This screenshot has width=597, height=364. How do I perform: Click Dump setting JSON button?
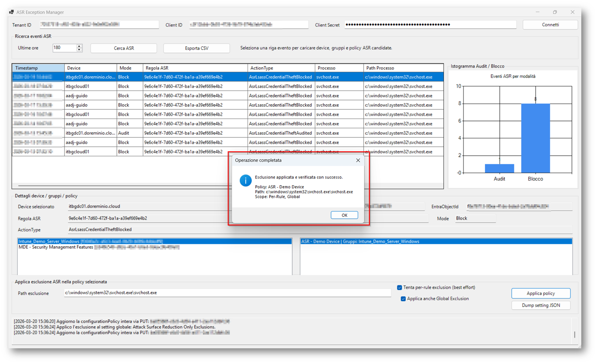point(541,305)
